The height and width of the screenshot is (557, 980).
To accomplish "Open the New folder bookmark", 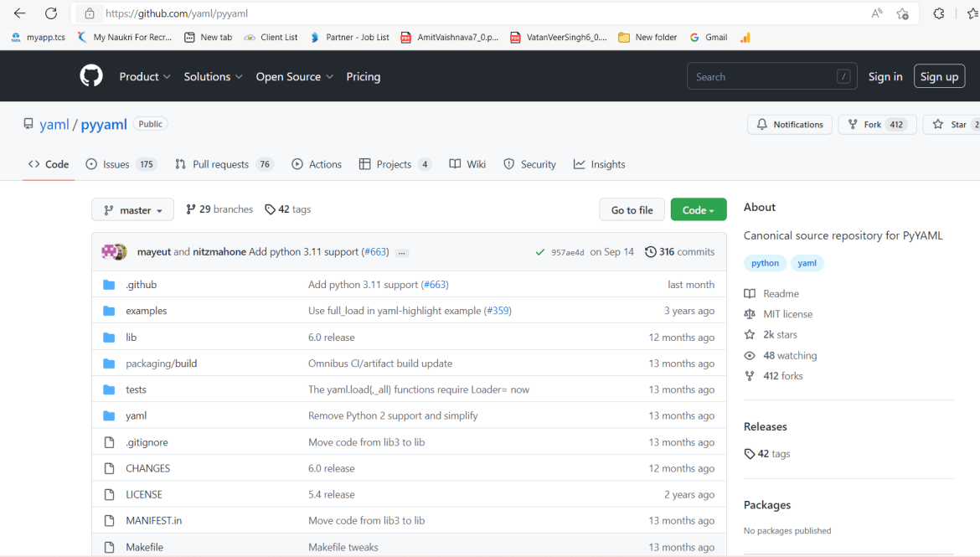I will click(647, 38).
